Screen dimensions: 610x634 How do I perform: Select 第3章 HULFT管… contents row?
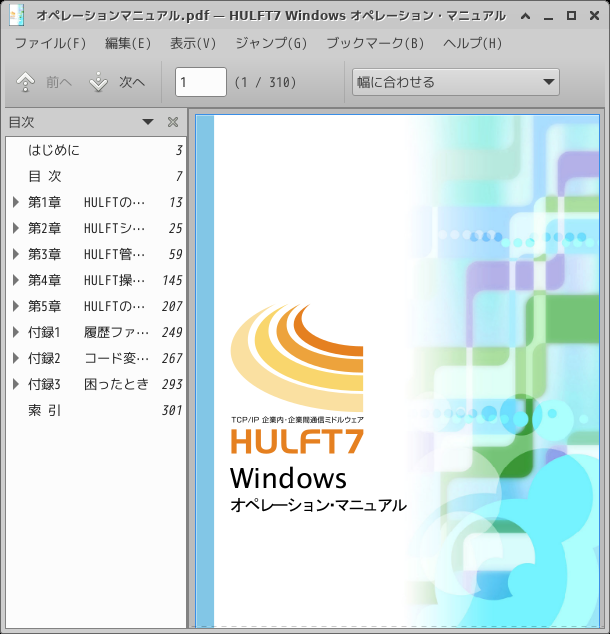point(96,254)
